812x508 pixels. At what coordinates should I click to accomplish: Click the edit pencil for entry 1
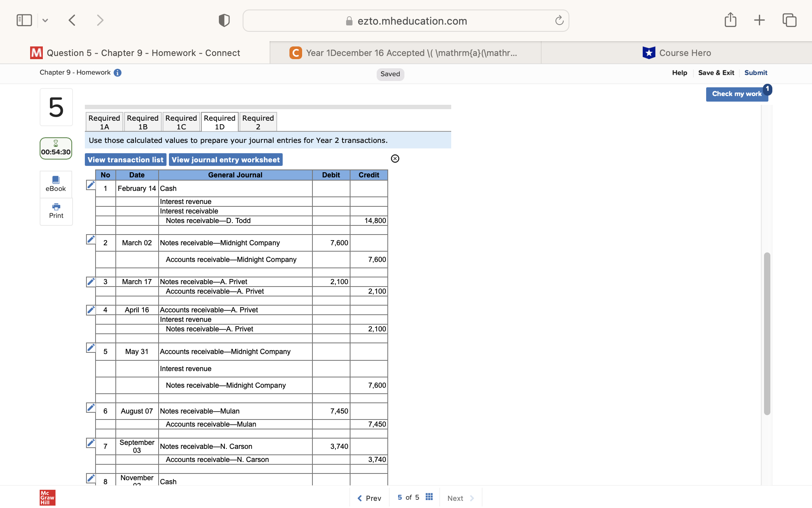pyautogui.click(x=91, y=185)
